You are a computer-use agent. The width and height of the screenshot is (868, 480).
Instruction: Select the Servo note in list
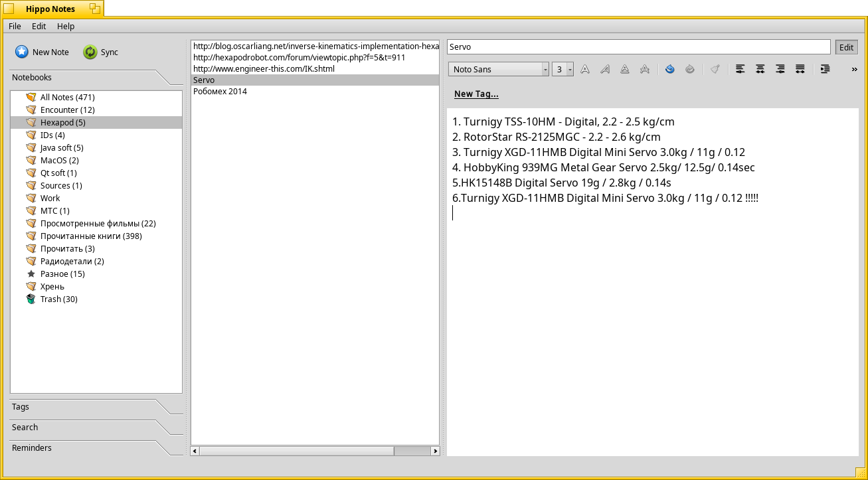315,80
